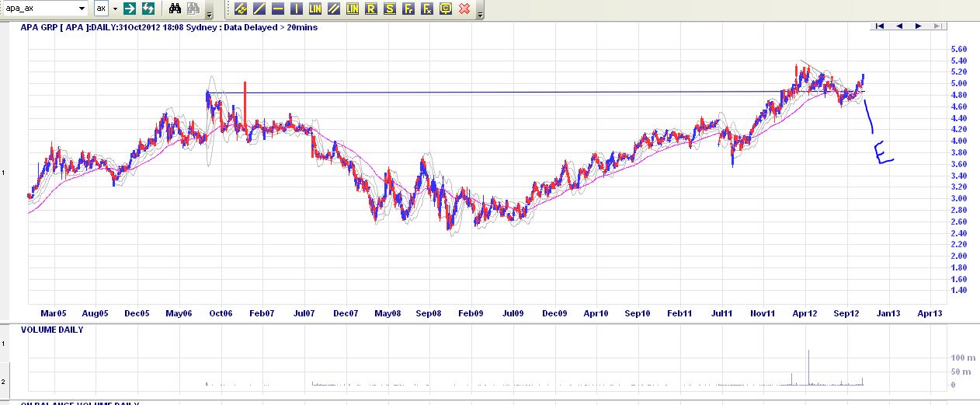
Task: Click the 4.00 price axis label
Action: 958,141
